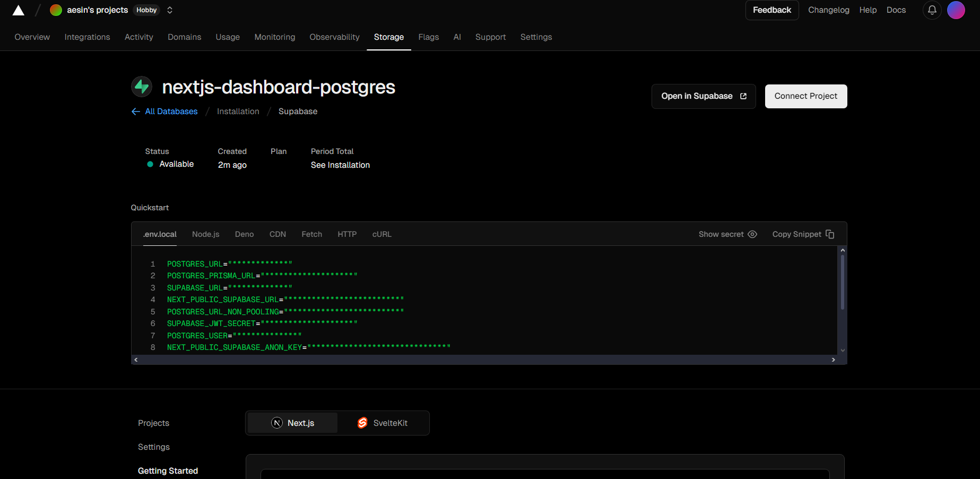This screenshot has height=479, width=980.
Task: Click the back arrow beside All Databases
Action: [x=136, y=112]
